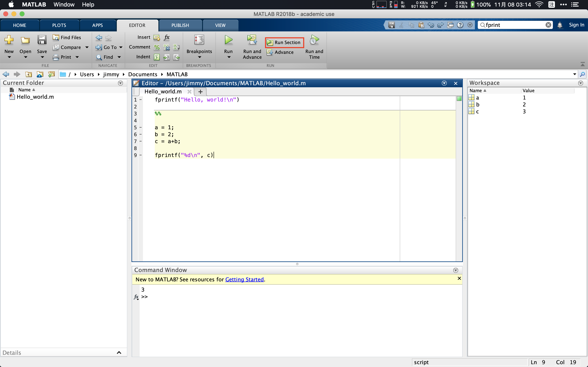
Task: Open the Workspace panel actions menu
Action: 581,83
